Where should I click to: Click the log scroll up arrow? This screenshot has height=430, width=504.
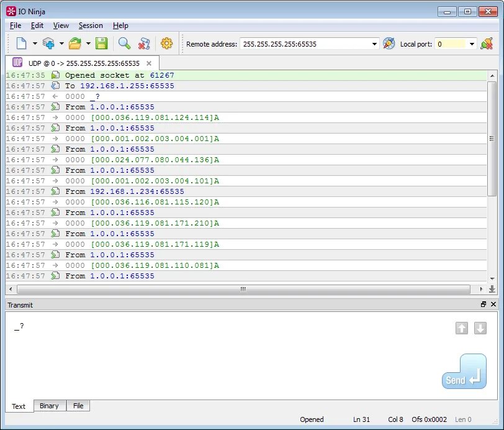point(492,76)
